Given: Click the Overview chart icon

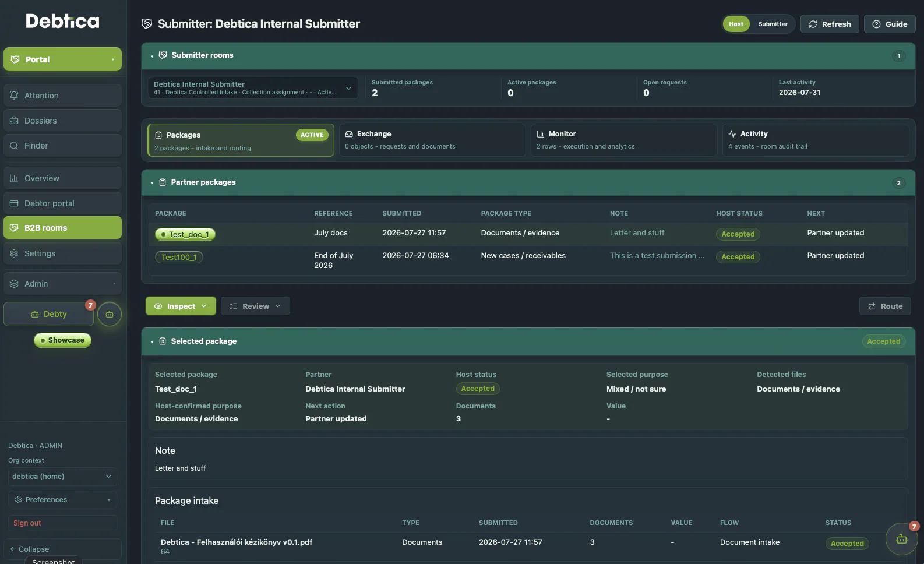Looking at the screenshot, I should click(x=14, y=178).
